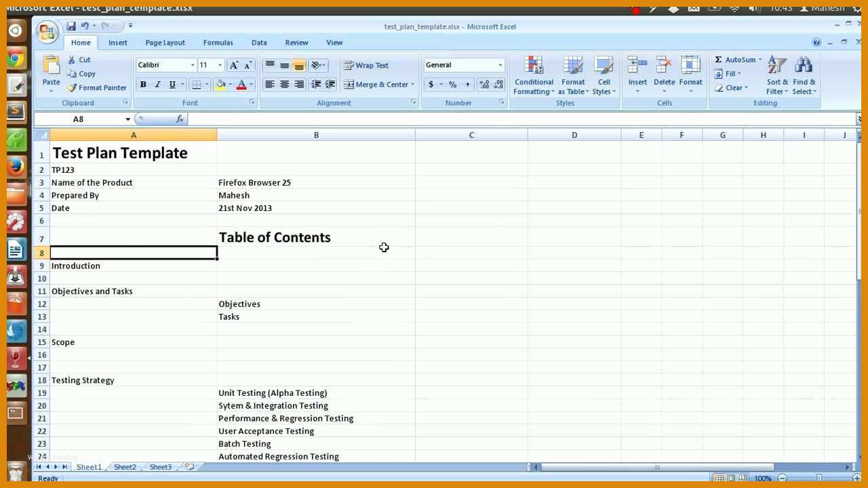Align cell text to the right
Screen dimensions: 868x488
click(x=299, y=85)
